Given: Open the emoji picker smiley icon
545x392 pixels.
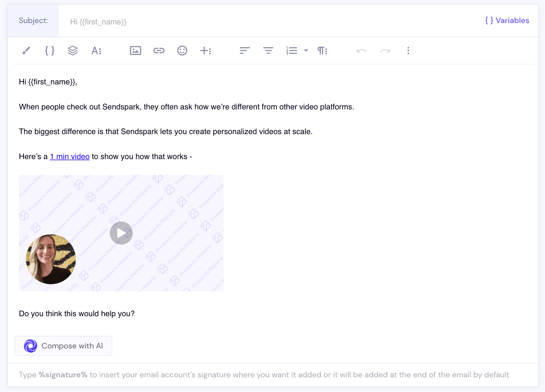Looking at the screenshot, I should tap(182, 51).
